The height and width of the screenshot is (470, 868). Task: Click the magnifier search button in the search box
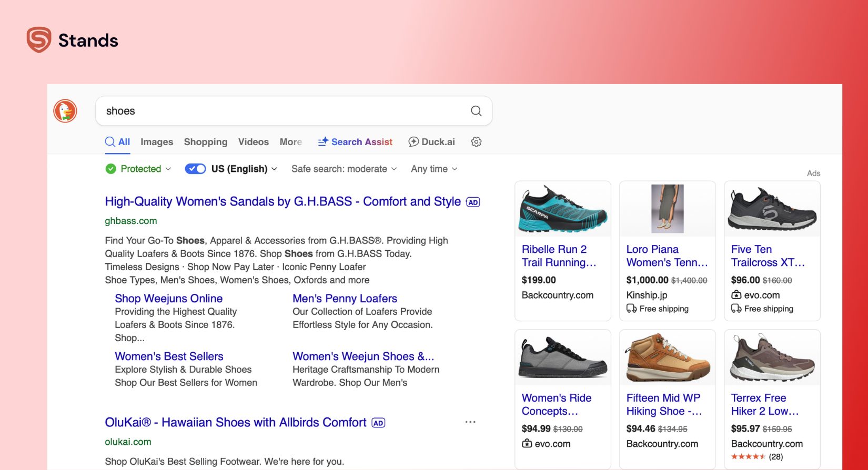point(476,111)
